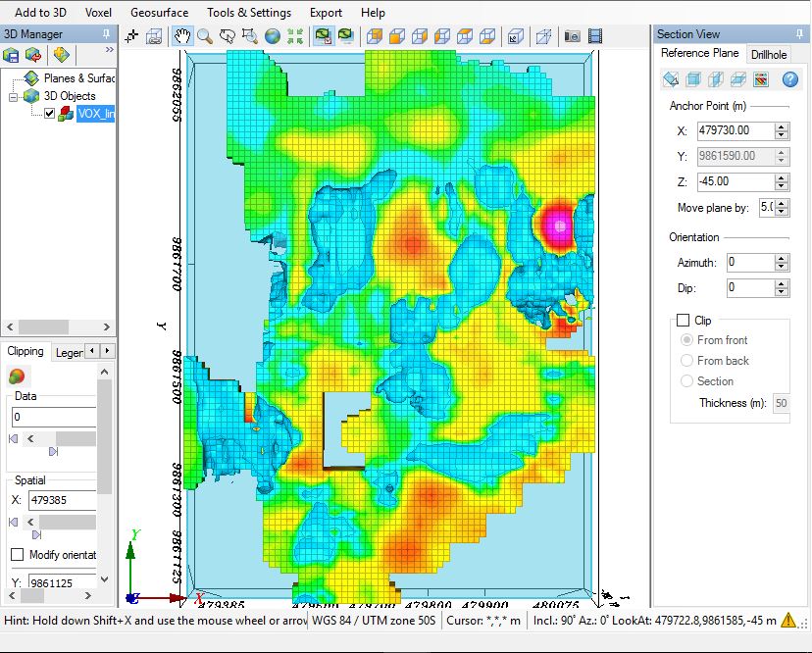Activate the Zoom magnifier tool
This screenshot has width=812, height=653.
204,34
